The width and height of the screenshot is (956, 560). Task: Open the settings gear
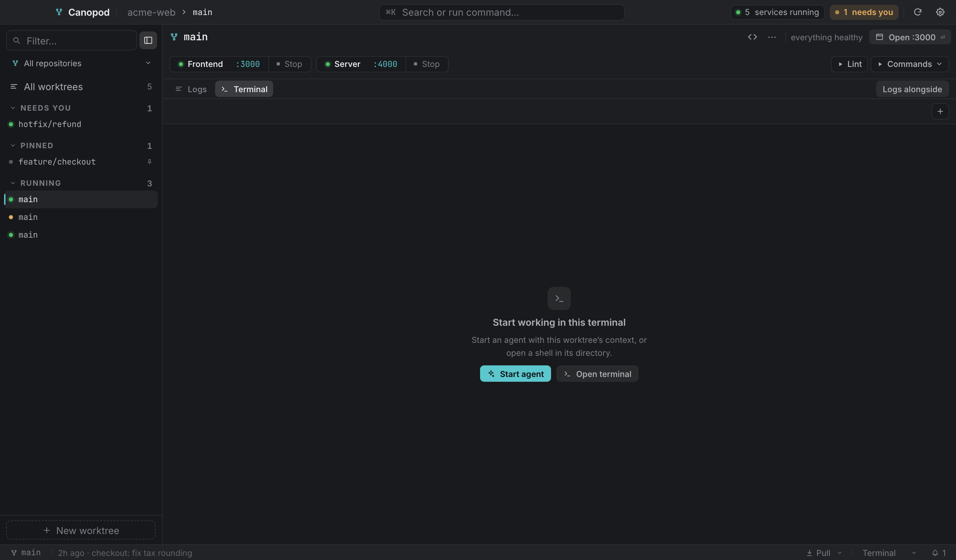(940, 12)
